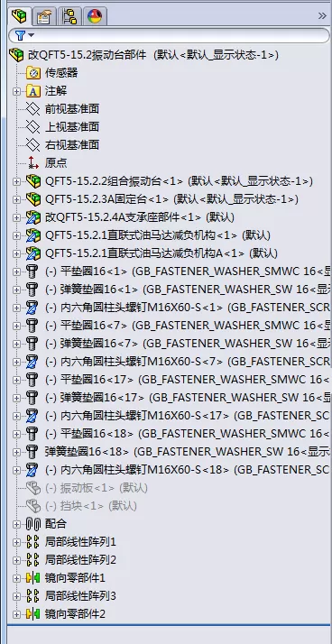Image resolution: width=332 pixels, height=644 pixels.
Task: Select the 局部线性阵列2 label
Action: (x=80, y=560)
